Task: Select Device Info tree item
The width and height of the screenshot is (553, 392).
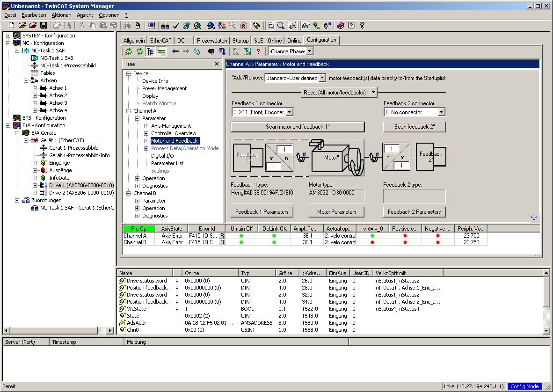Action: tap(155, 81)
